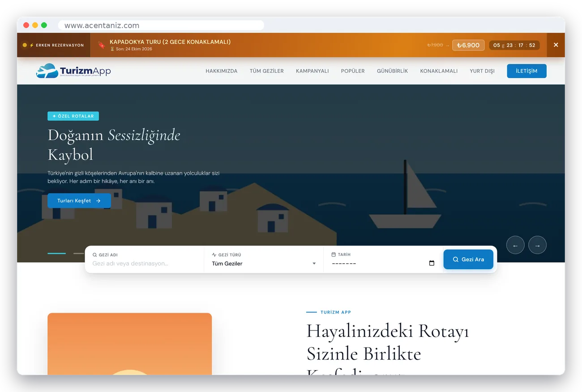Click the TurizmApp logo
The width and height of the screenshot is (582, 392).
coord(73,71)
